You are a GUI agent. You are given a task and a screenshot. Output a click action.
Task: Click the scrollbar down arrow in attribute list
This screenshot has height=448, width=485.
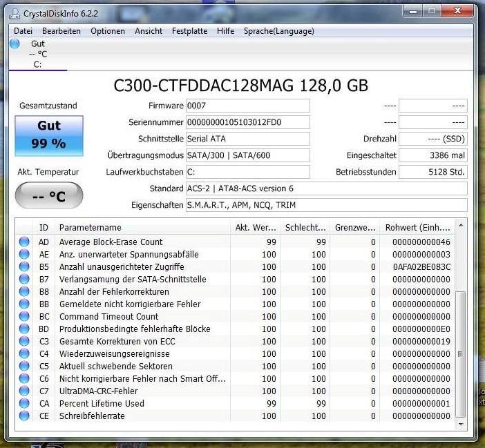(x=461, y=425)
